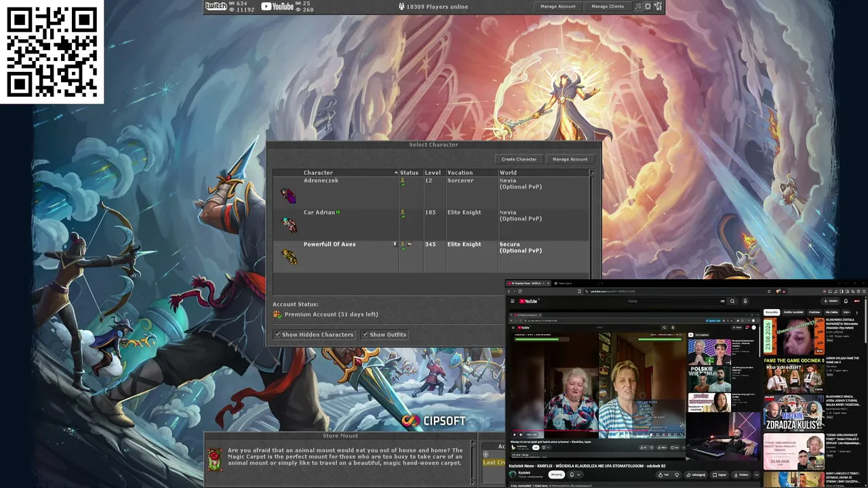Select the Powerfull Of Axes character name

coord(330,245)
